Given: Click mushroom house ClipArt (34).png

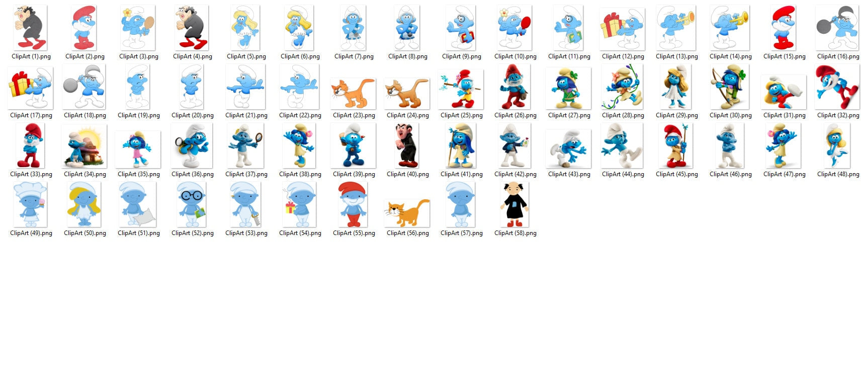Looking at the screenshot, I should [x=84, y=146].
